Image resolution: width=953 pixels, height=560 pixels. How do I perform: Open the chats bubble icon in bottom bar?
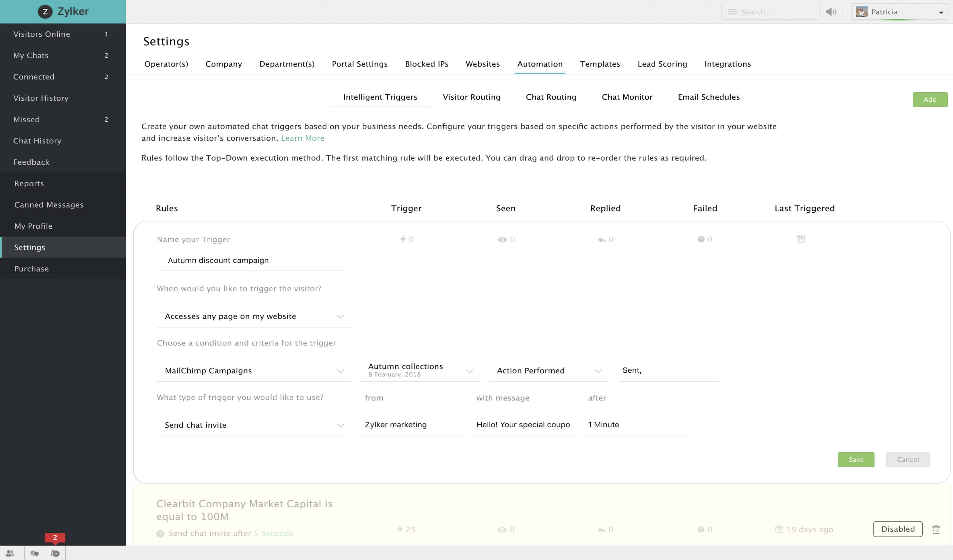34,553
